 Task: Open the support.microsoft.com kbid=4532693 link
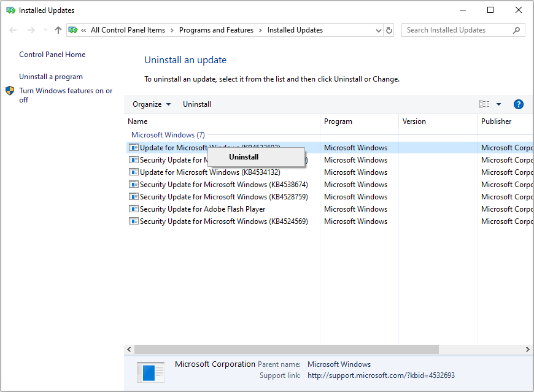point(381,375)
